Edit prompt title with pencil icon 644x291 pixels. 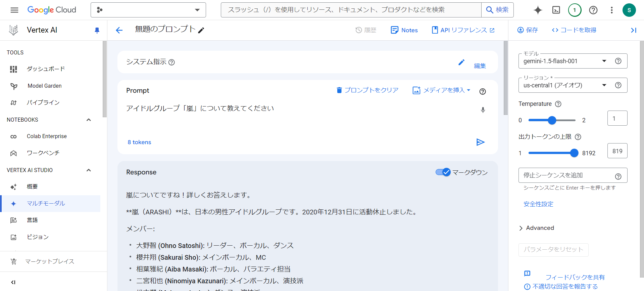[201, 30]
